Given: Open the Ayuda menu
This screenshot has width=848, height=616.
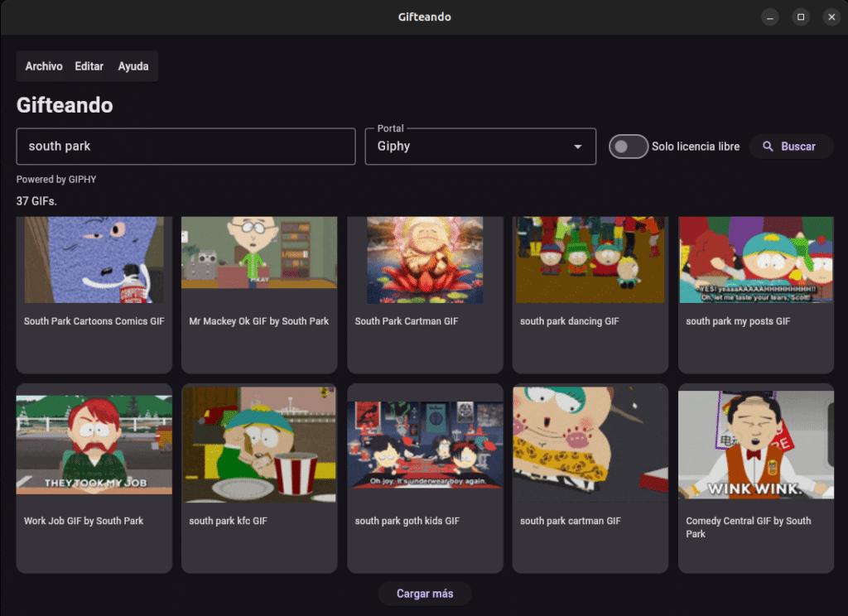Looking at the screenshot, I should coord(133,66).
